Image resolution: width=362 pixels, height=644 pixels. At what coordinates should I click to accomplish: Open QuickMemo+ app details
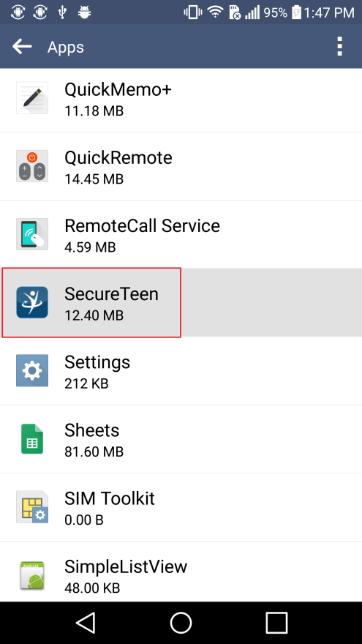coord(181,98)
